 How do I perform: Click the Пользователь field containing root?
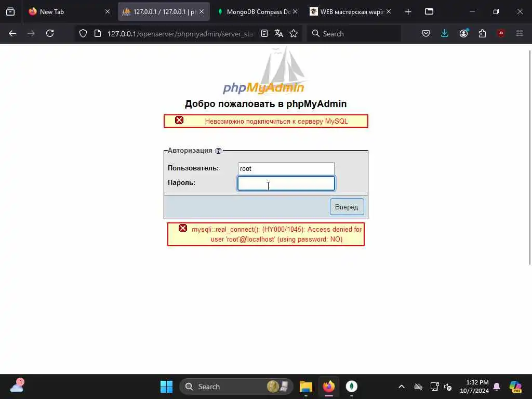tap(286, 169)
